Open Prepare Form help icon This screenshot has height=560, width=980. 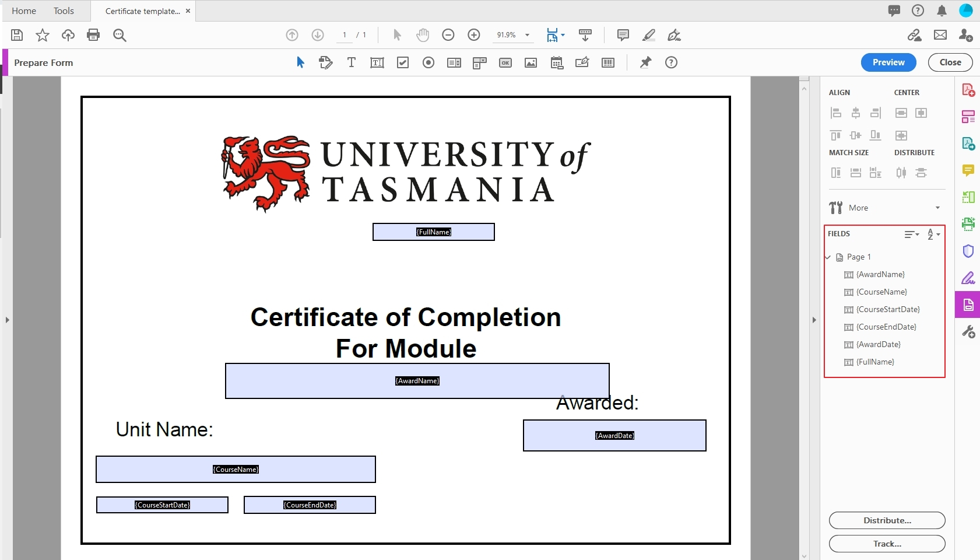click(671, 62)
